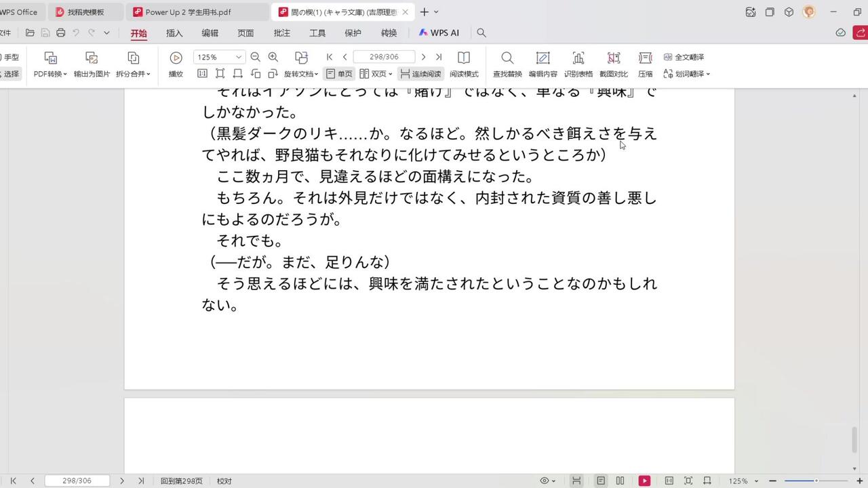
Task: Open the Power Up 2 学生用书.pdf tab
Action: click(197, 12)
